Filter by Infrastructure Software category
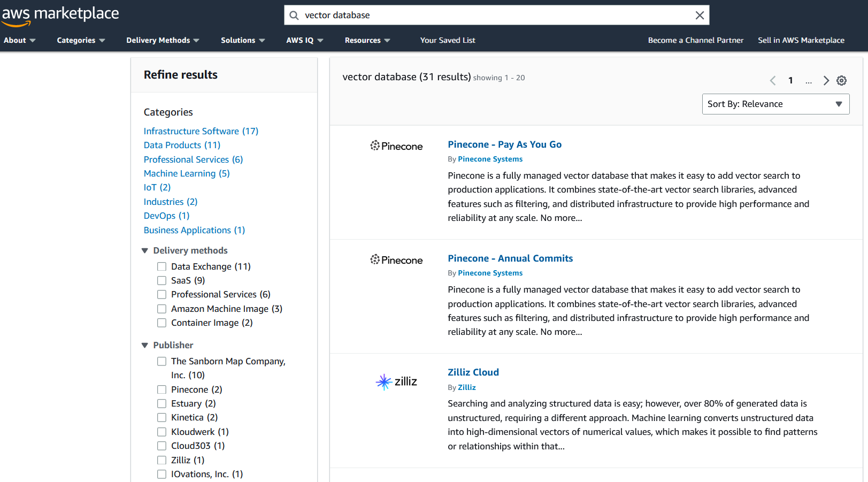This screenshot has width=868, height=482. (201, 131)
